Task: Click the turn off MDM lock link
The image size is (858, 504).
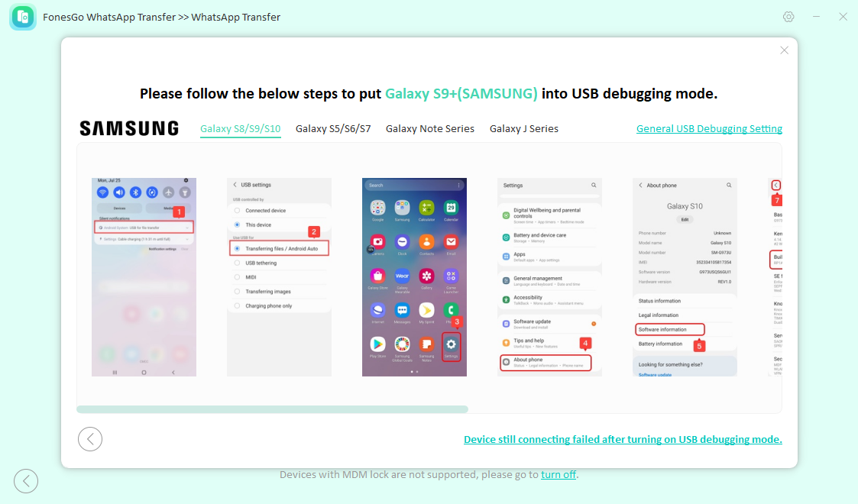Action: pos(559,474)
